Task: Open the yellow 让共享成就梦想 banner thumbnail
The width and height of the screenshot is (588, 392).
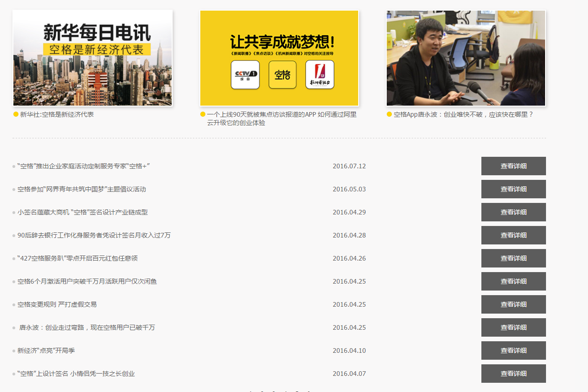Action: [279, 58]
